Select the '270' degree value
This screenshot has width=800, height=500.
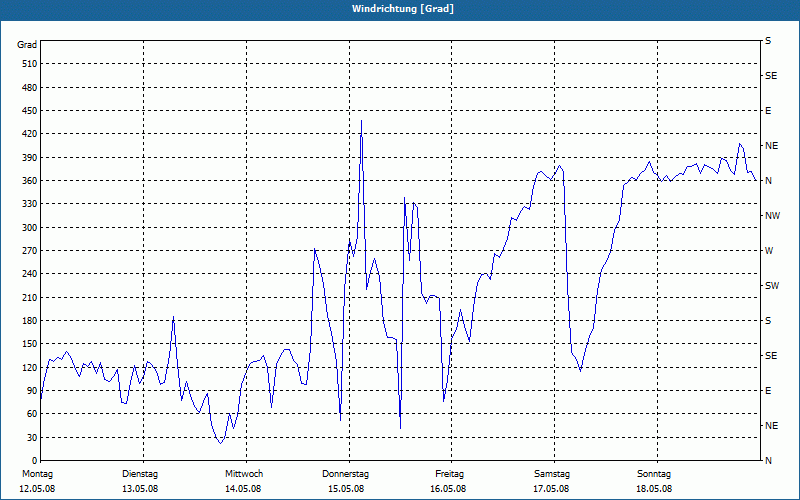point(30,251)
